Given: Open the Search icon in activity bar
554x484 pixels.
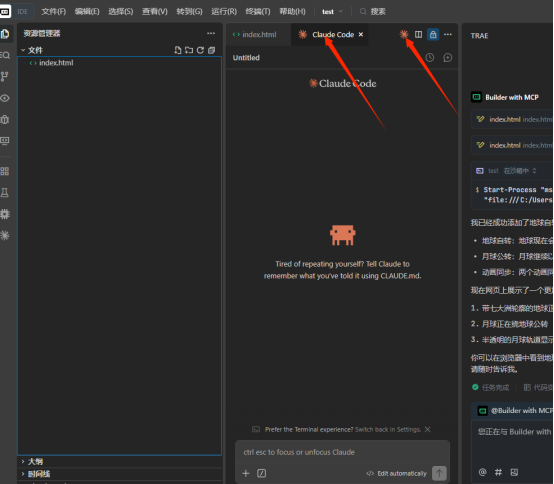Looking at the screenshot, I should click(5, 55).
